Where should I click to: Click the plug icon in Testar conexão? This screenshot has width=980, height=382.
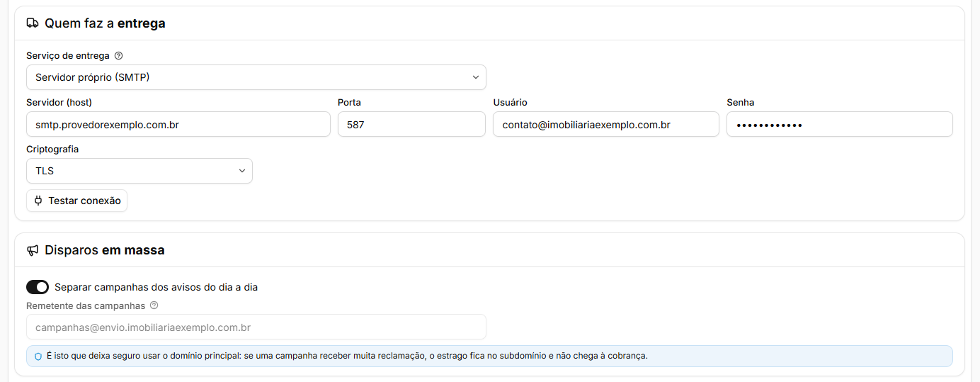(39, 201)
